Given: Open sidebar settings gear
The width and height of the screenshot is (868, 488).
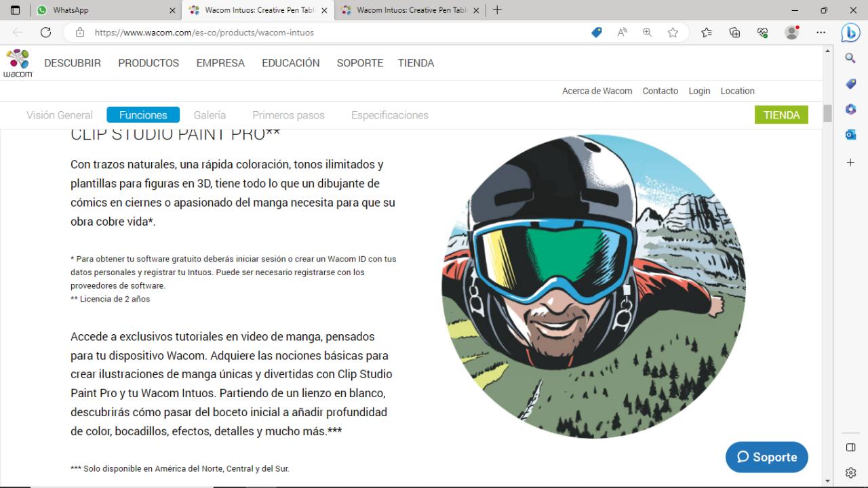Looking at the screenshot, I should click(x=850, y=473).
